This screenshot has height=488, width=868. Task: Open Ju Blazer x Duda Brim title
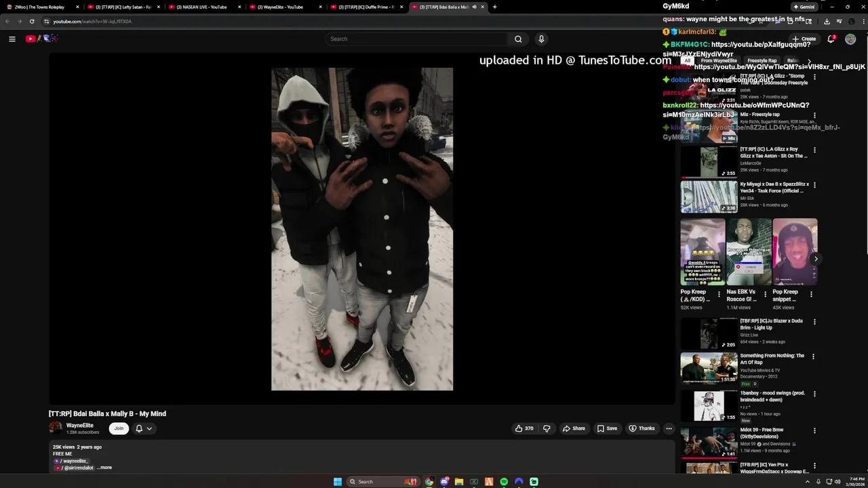point(772,324)
